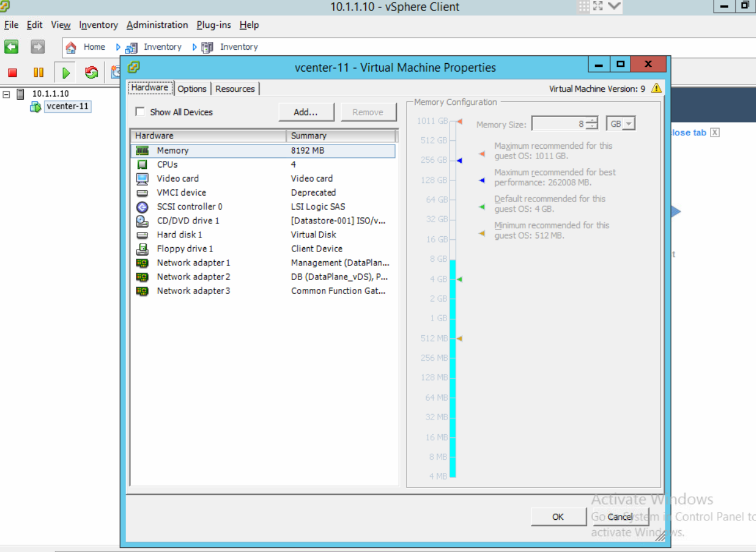The width and height of the screenshot is (756, 552).
Task: Click the Virtual Disk summary text
Action: click(x=314, y=234)
